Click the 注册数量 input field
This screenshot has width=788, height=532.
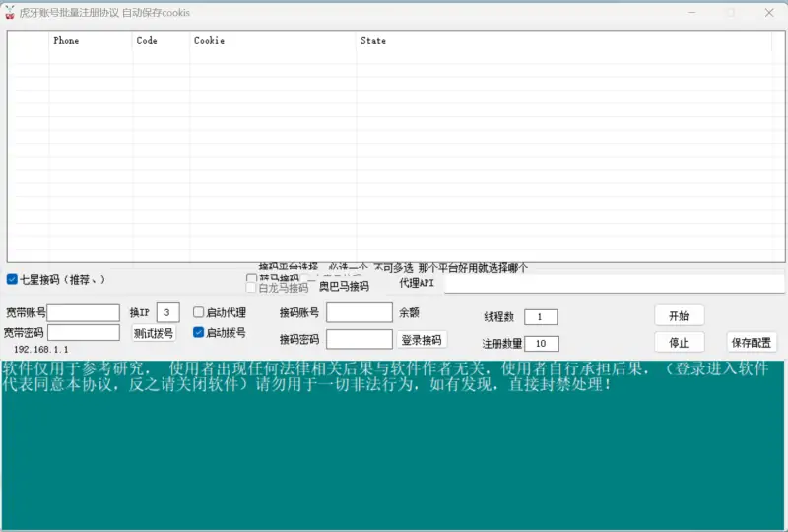point(542,344)
